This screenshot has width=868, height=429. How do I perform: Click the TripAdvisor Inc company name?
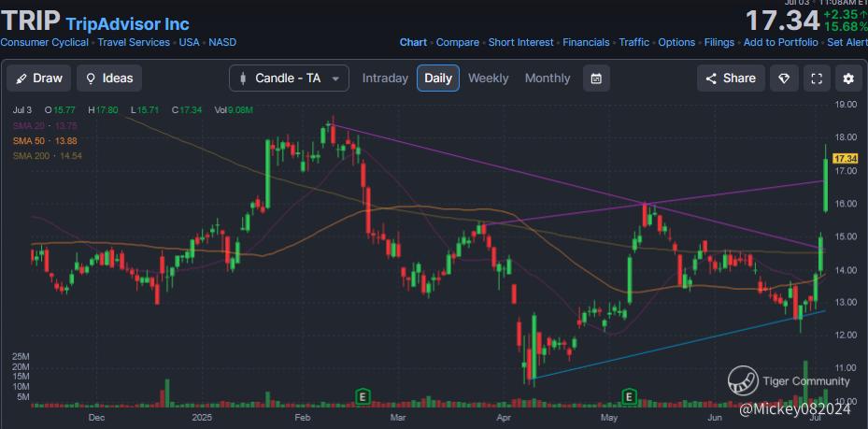tap(127, 23)
